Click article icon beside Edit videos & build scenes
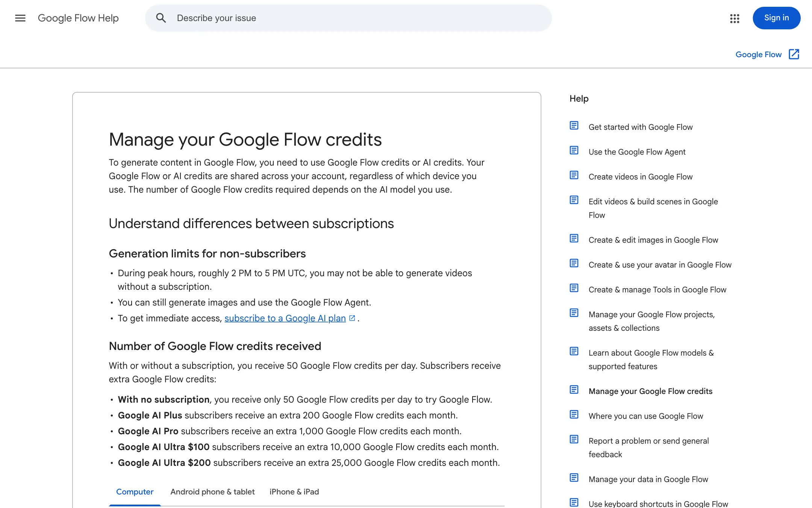 point(574,200)
